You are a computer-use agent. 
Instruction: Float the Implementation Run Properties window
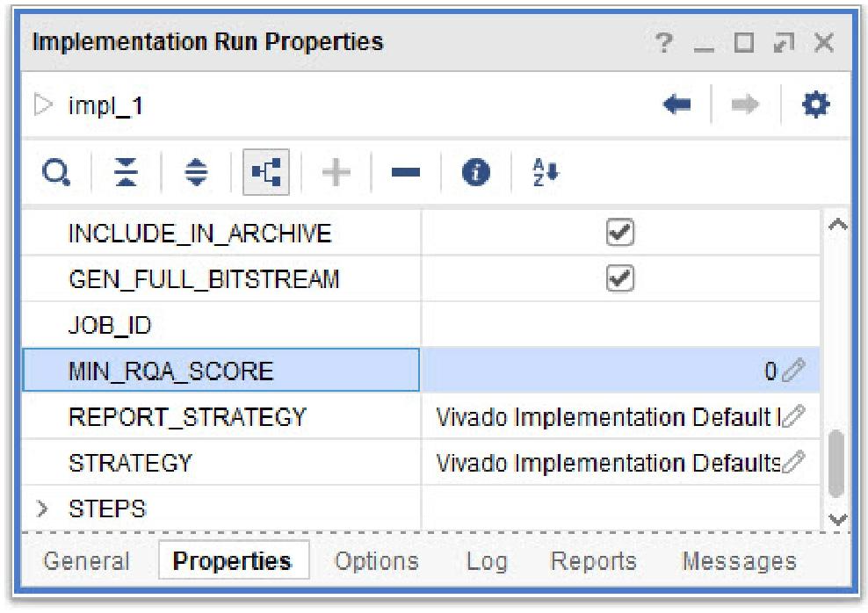[x=784, y=43]
